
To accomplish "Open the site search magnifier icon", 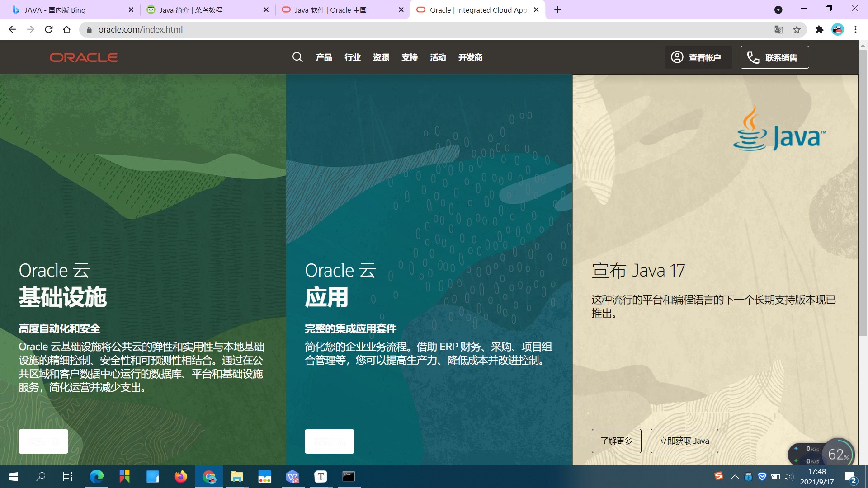I will (297, 57).
